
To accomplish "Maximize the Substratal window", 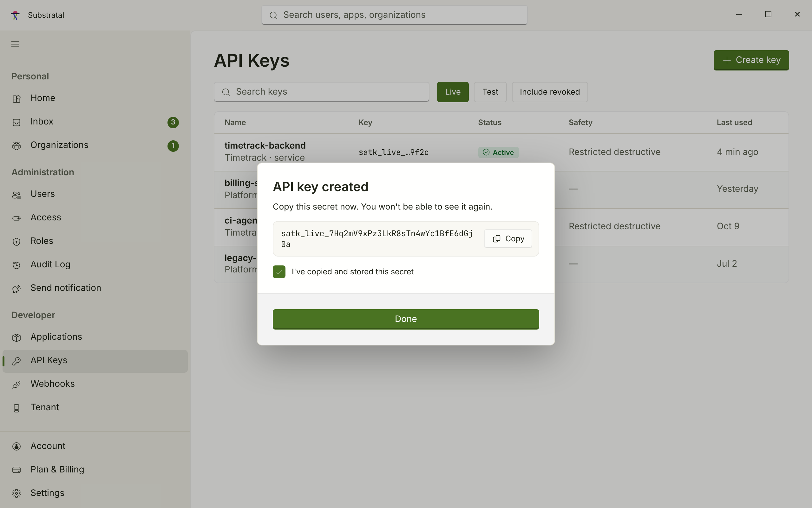I will pyautogui.click(x=768, y=14).
